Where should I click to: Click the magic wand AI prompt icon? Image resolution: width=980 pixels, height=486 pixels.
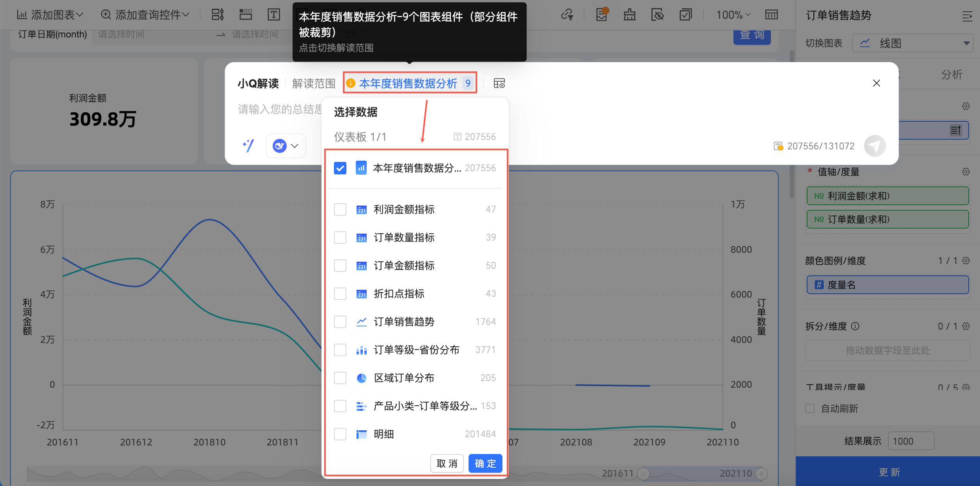click(x=248, y=146)
